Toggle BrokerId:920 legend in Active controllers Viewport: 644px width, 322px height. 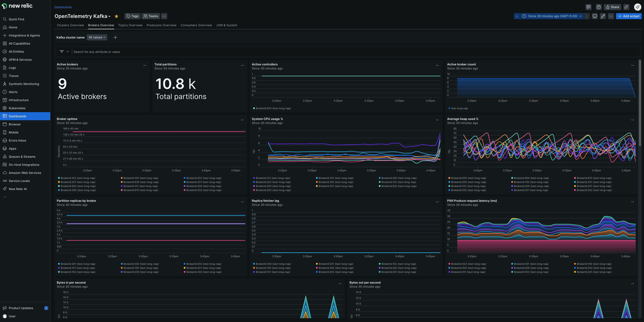coord(273,108)
